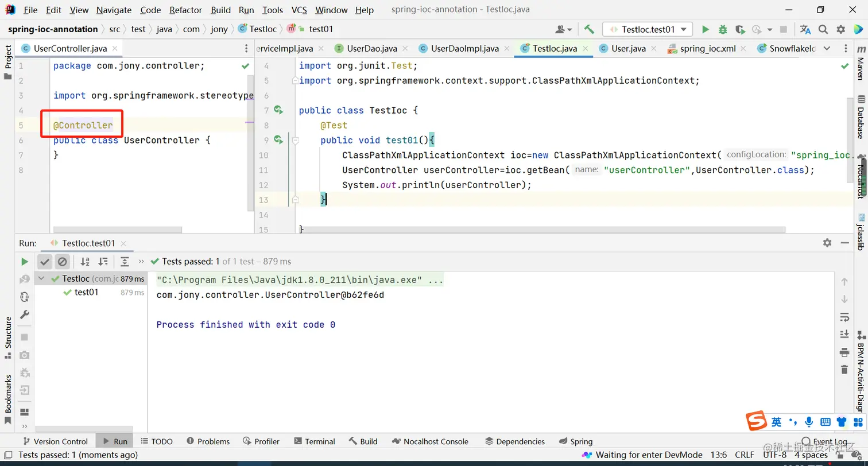The image size is (868, 466).
Task: Open Search Everywhere magnifier icon
Action: [823, 29]
